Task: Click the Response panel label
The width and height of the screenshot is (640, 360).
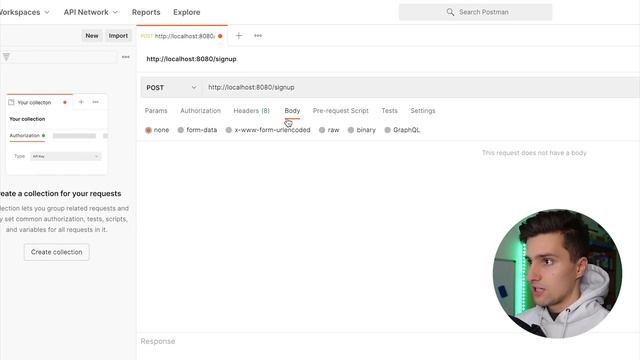Action: click(158, 341)
